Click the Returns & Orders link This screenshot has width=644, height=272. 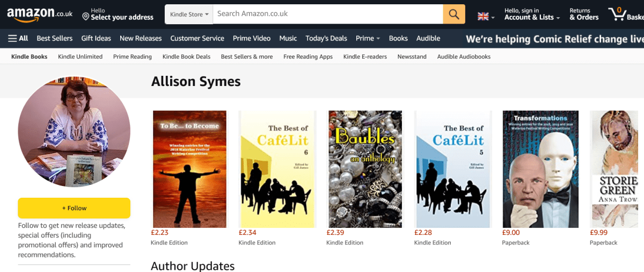tap(583, 14)
